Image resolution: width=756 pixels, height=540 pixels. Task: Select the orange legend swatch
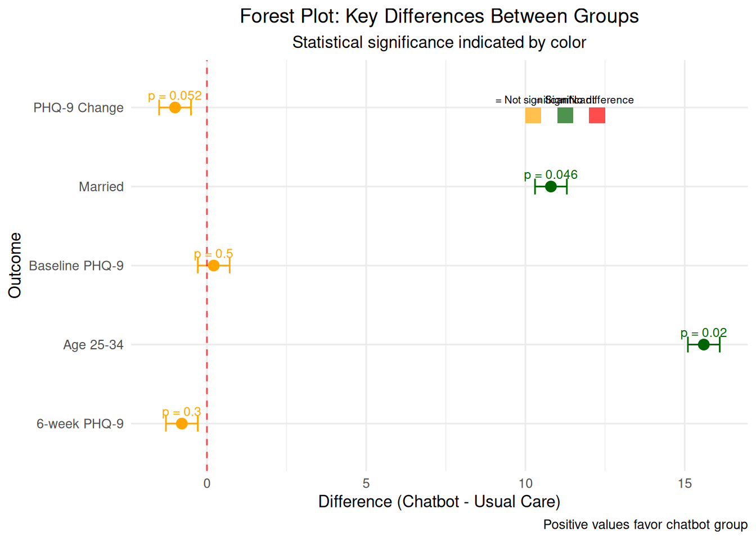[x=533, y=115]
